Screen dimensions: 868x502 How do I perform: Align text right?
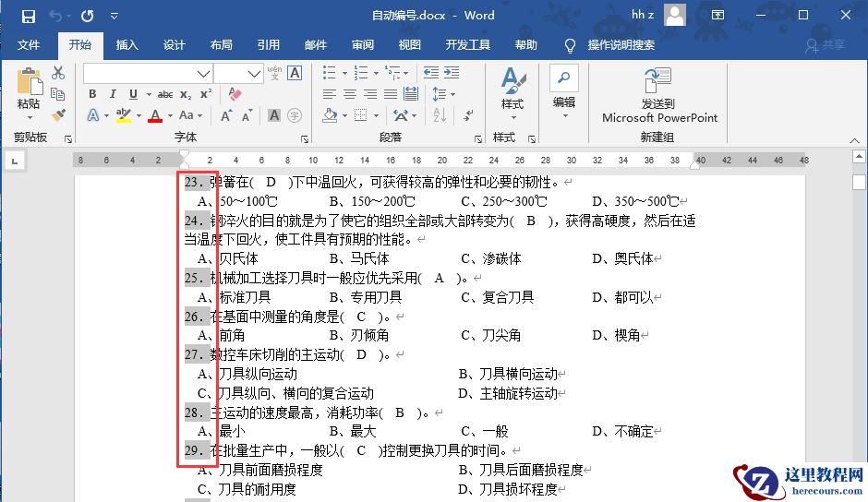pos(369,94)
